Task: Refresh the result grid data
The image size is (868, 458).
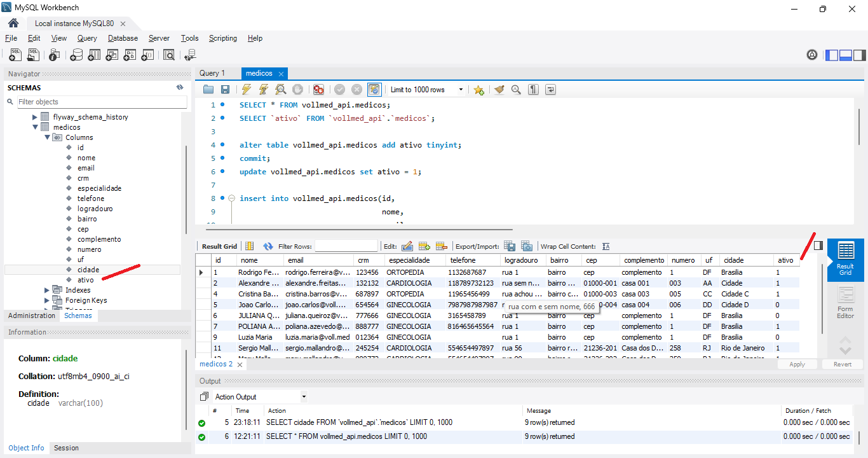Action: [268, 246]
